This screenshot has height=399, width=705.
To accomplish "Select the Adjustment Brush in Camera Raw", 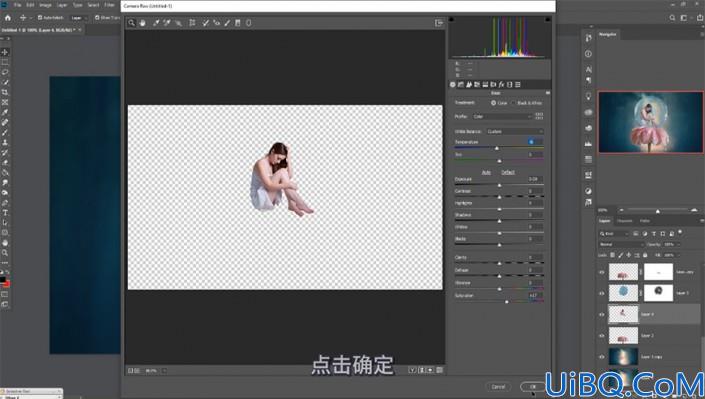I will pos(227,23).
